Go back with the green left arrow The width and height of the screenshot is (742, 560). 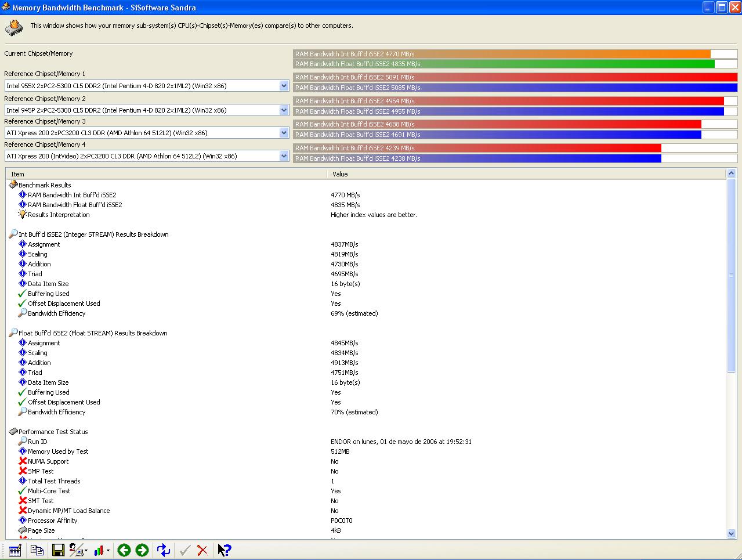tap(124, 550)
